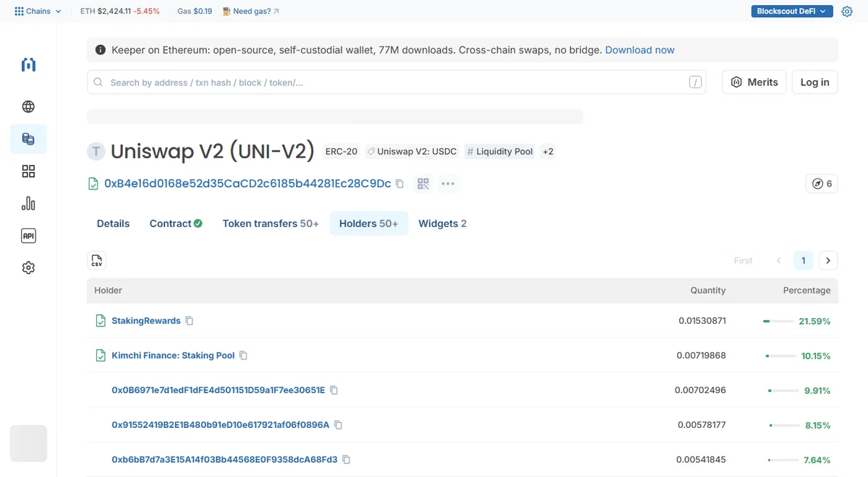Open the Need gas? link

pos(251,12)
